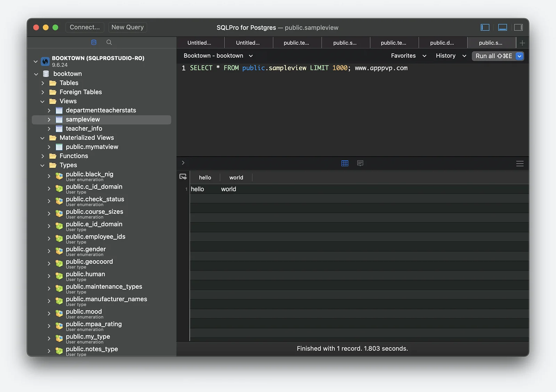This screenshot has width=556, height=392.
Task: Open the Favorites dropdown
Action: pyautogui.click(x=409, y=56)
